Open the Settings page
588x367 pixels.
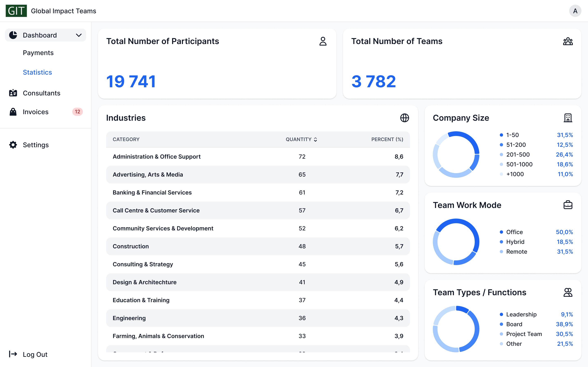[x=36, y=145]
